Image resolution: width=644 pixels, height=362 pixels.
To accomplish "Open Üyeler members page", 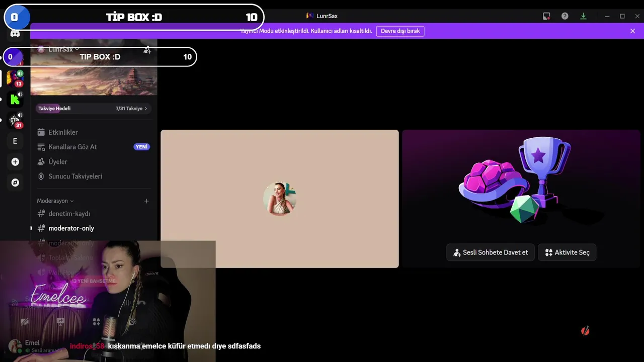I will (94, 162).
